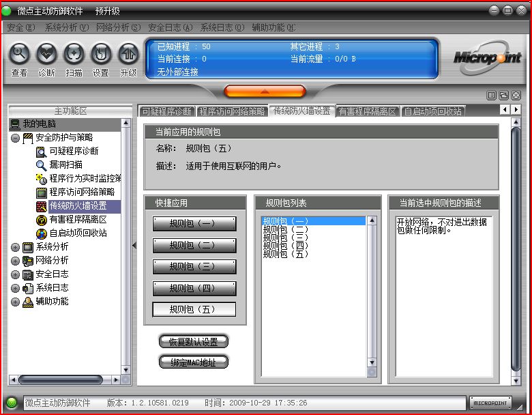The width and height of the screenshot is (532, 415).
Task: Click the 诊断 (Diagnose) heartbeat toolbar icon
Action: click(46, 53)
